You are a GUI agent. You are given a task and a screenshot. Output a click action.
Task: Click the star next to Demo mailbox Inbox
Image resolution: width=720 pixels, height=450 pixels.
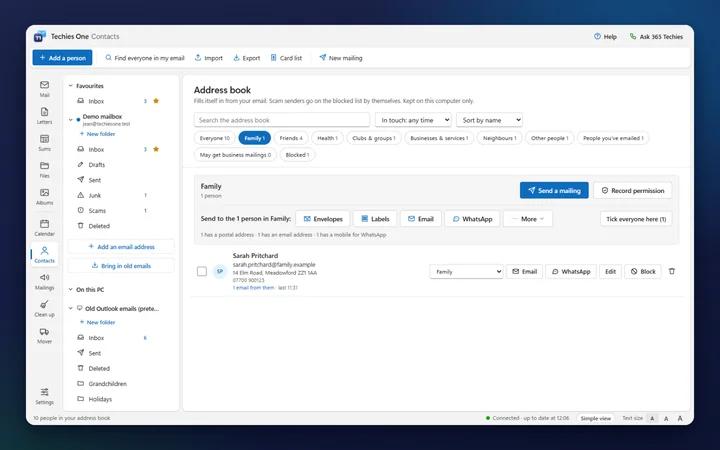[x=156, y=149]
